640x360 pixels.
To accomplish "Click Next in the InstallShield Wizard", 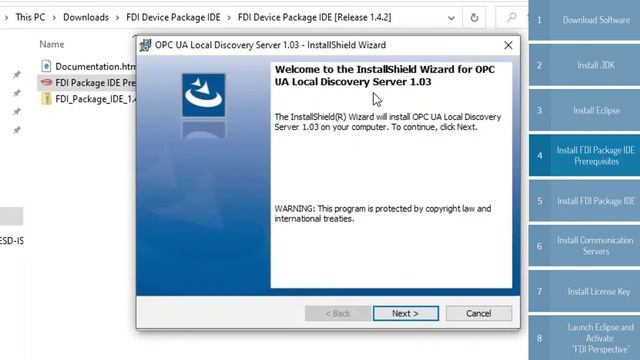I will (406, 313).
